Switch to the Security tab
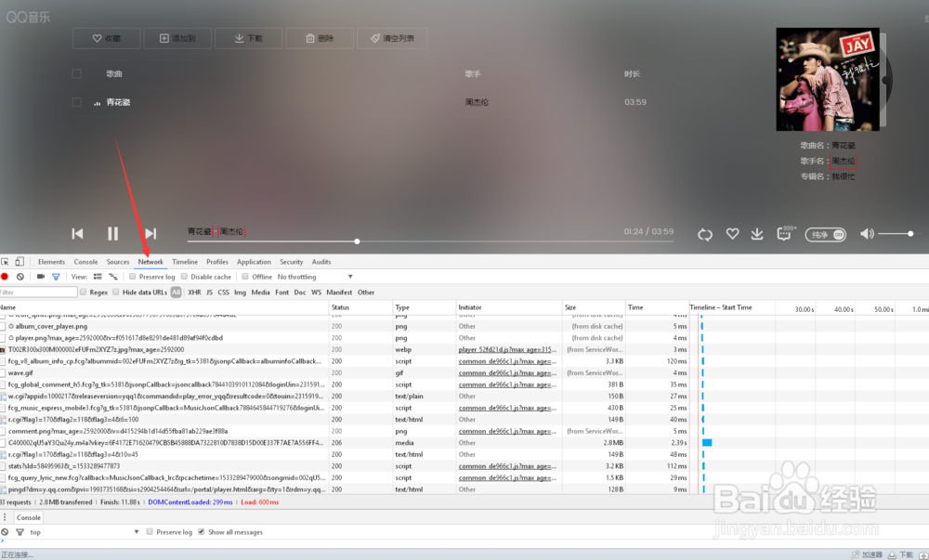This screenshot has width=929, height=560. coord(292,262)
